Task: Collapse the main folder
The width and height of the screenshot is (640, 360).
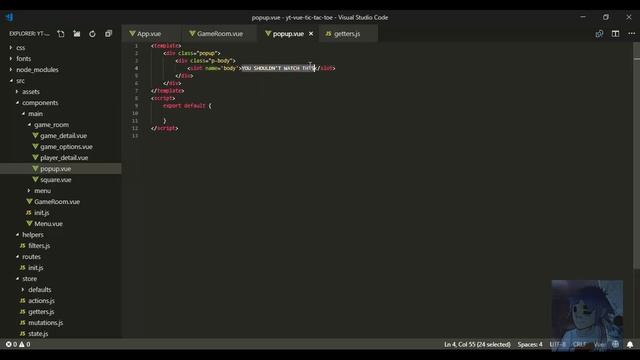Action: tap(35, 114)
